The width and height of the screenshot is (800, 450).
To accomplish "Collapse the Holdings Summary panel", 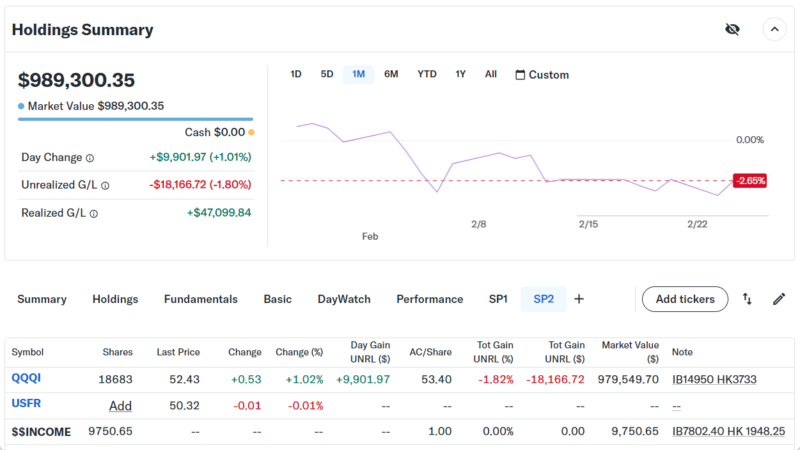I will 774,29.
